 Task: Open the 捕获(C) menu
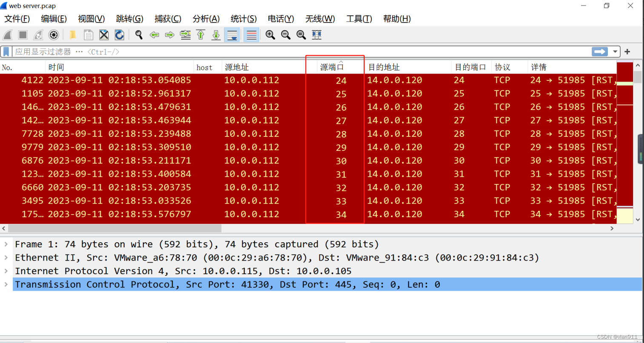(x=168, y=19)
